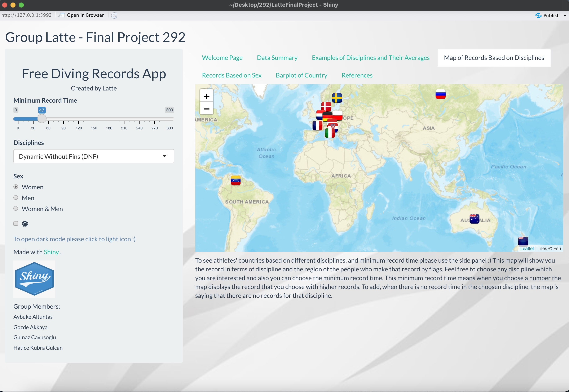This screenshot has height=392, width=569.
Task: Click Open in Browser button
Action: click(x=81, y=15)
